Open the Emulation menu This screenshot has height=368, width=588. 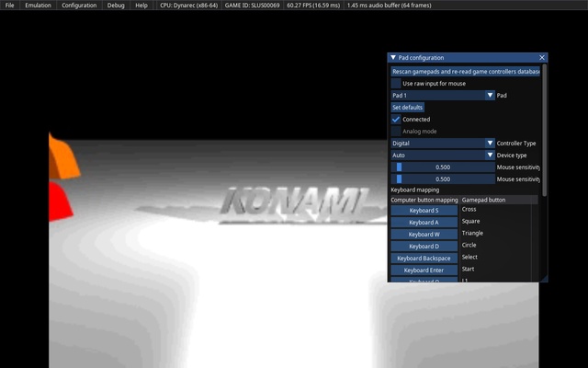[x=38, y=6]
